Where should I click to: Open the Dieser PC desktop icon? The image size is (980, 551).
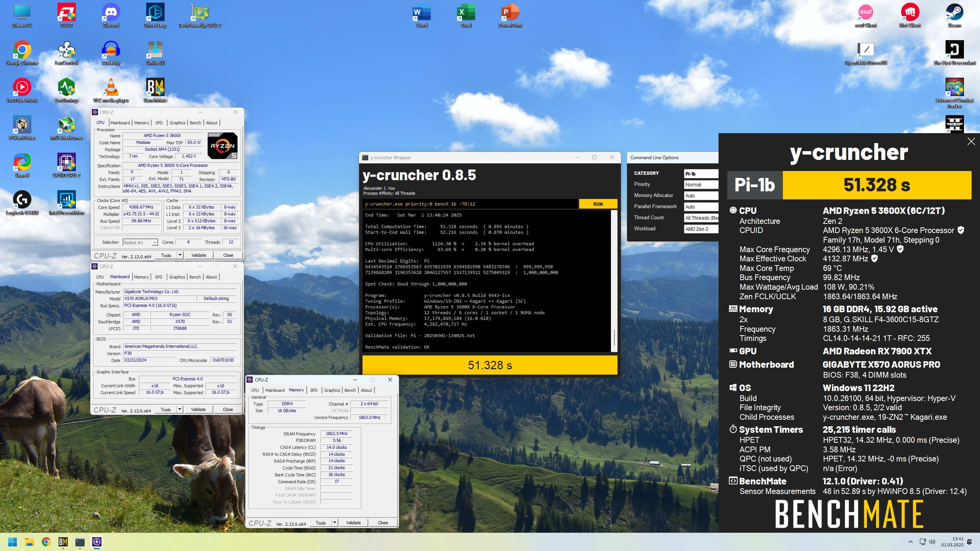coord(22,15)
